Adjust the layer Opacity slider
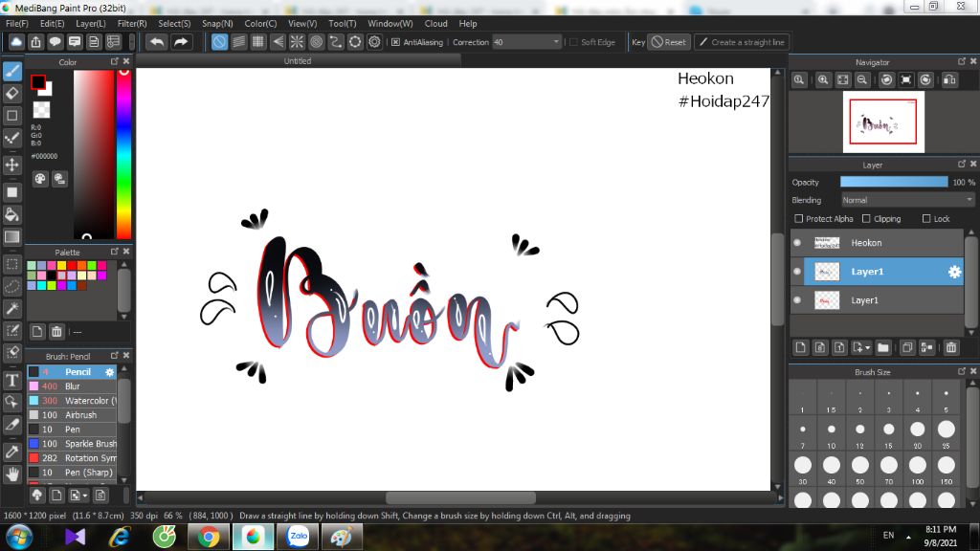980x551 pixels. coord(894,182)
